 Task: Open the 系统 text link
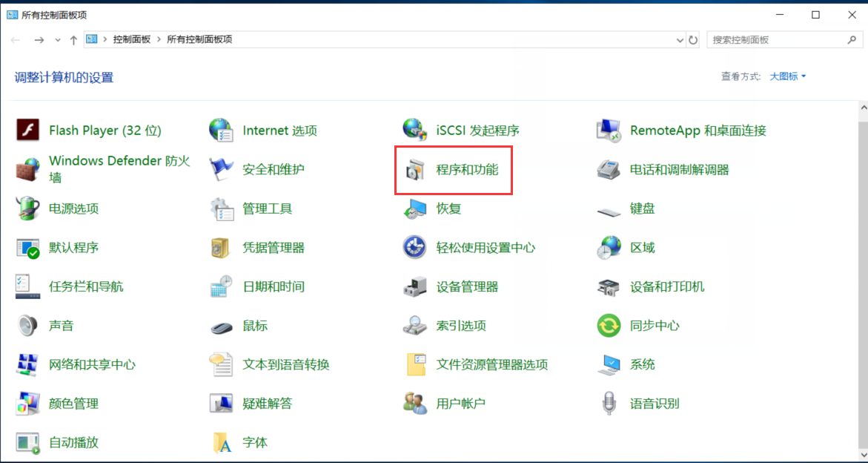click(642, 364)
